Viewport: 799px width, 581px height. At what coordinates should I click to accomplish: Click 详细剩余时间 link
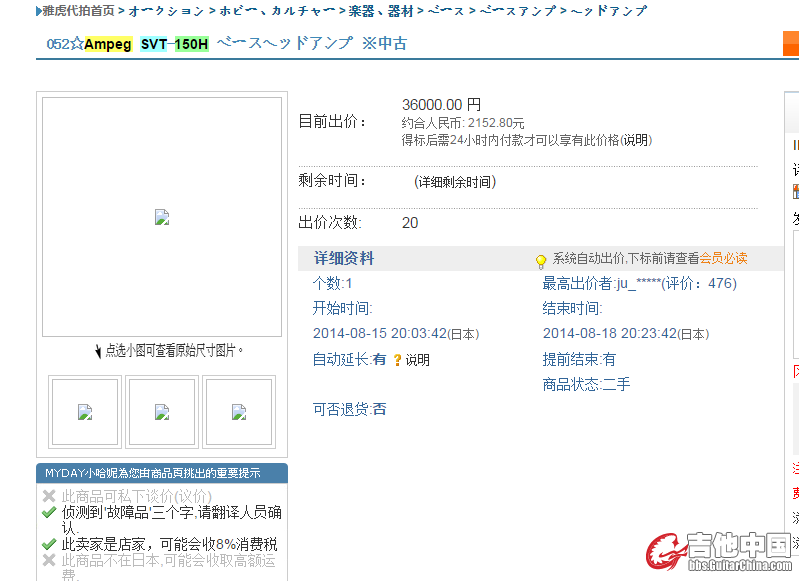tap(455, 182)
